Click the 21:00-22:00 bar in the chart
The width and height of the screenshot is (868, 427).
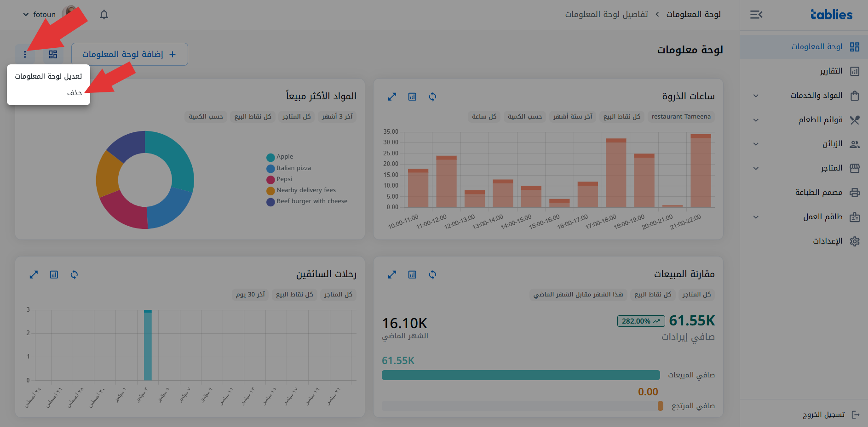(701, 171)
